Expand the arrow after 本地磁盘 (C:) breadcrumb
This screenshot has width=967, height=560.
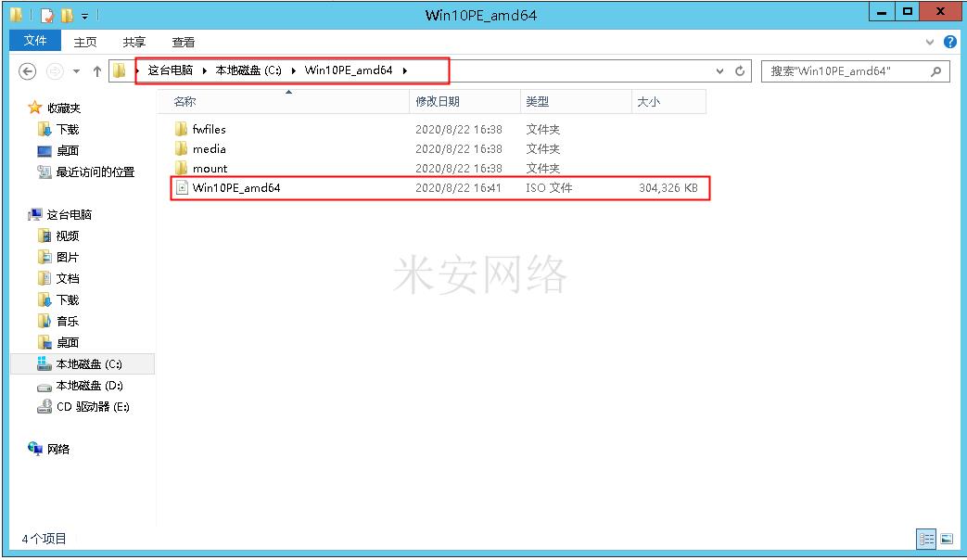294,70
